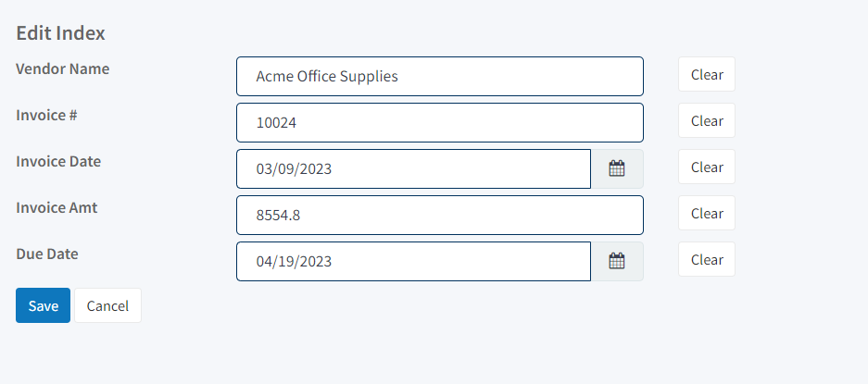Image resolution: width=868 pixels, height=384 pixels.
Task: Click the Invoice # label
Action: (46, 115)
